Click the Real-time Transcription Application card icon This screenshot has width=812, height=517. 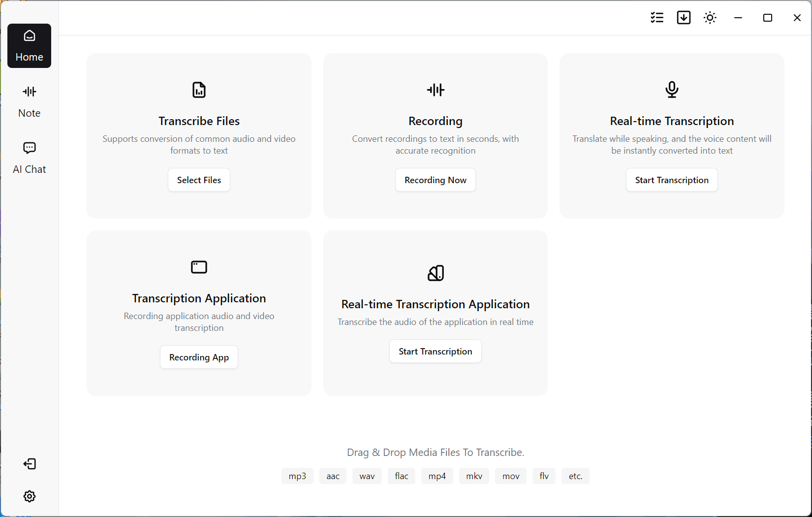tap(435, 273)
